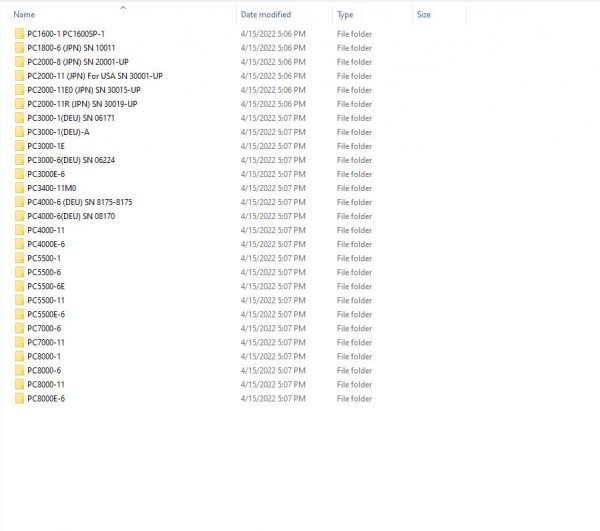
Task: Select the folder icon for PC5500-6E
Action: (x=20, y=286)
